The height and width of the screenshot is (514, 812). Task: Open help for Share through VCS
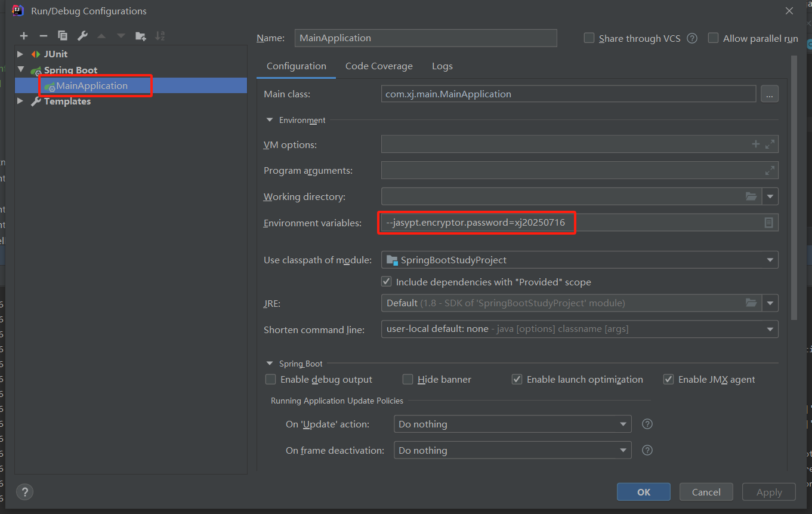692,38
